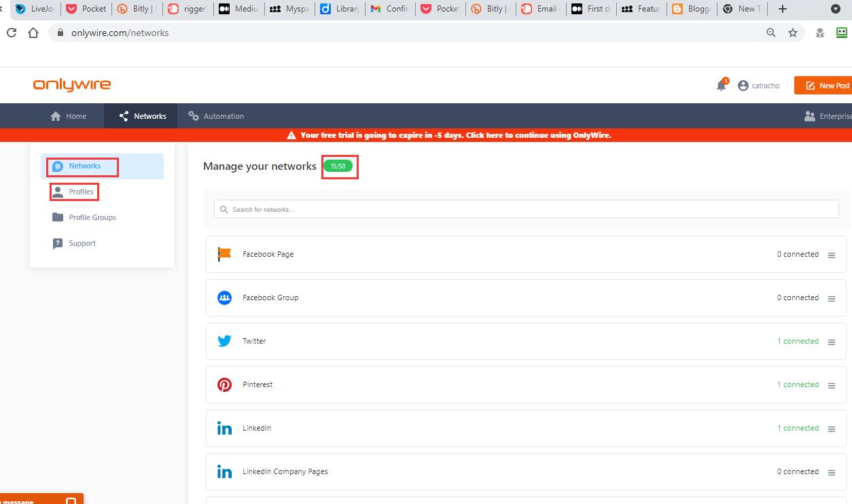Open the Facebook Page row options menu
Screen dimensions: 852x504
[832, 255]
